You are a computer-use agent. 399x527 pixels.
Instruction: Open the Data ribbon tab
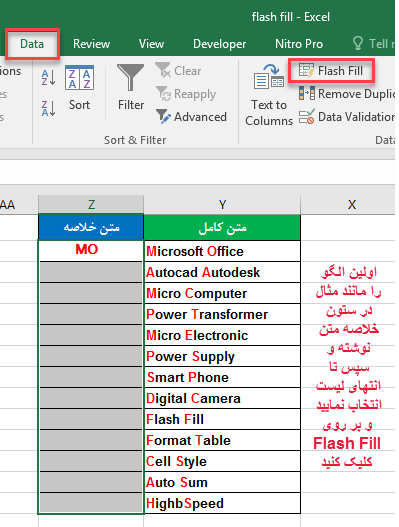tap(32, 44)
